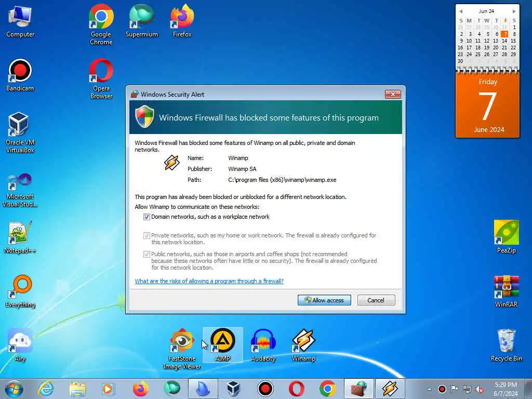Image resolution: width=532 pixels, height=399 pixels.
Task: Switch to the Windows Firewall taskbar item
Action: [359, 389]
